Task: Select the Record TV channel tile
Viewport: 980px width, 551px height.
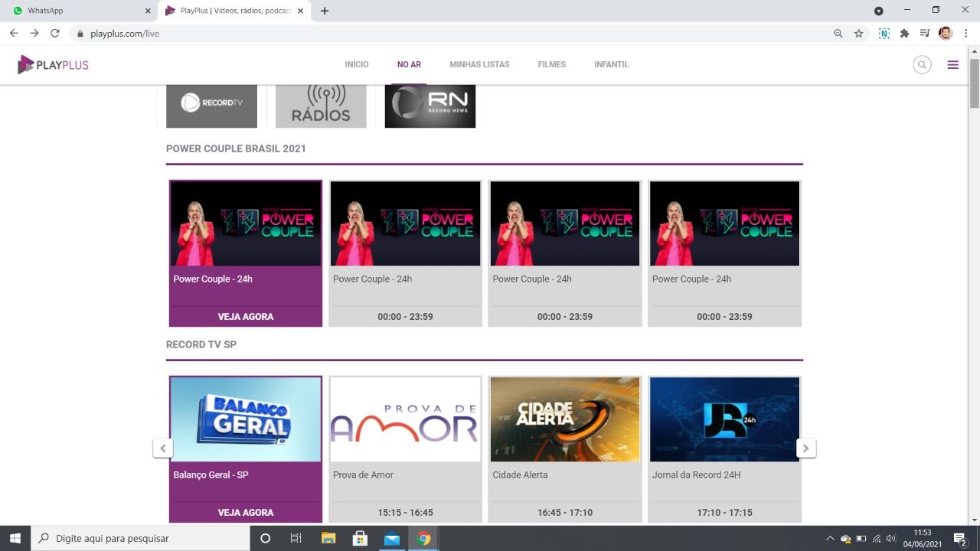Action: click(212, 106)
